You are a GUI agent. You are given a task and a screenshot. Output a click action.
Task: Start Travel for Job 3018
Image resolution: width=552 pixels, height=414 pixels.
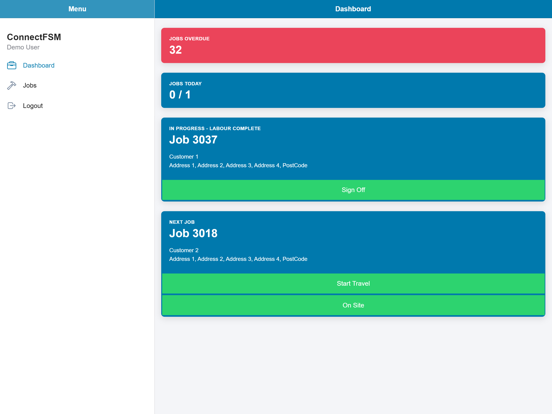click(353, 283)
